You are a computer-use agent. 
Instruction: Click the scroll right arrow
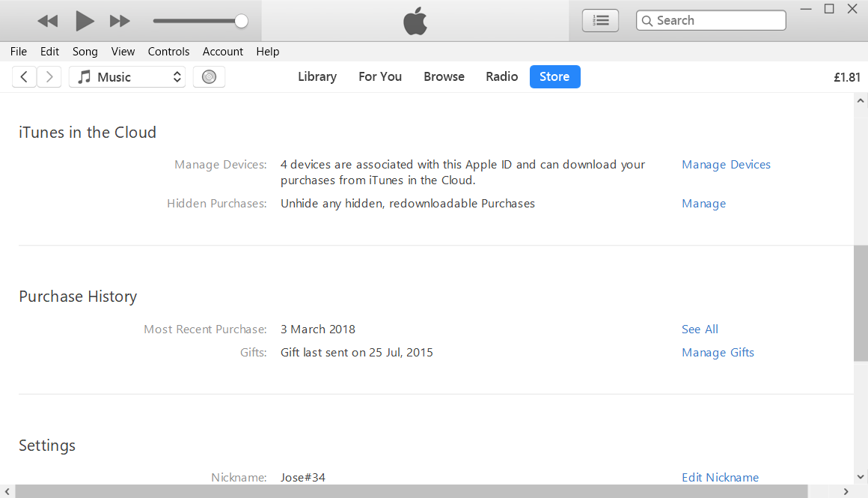(x=846, y=491)
